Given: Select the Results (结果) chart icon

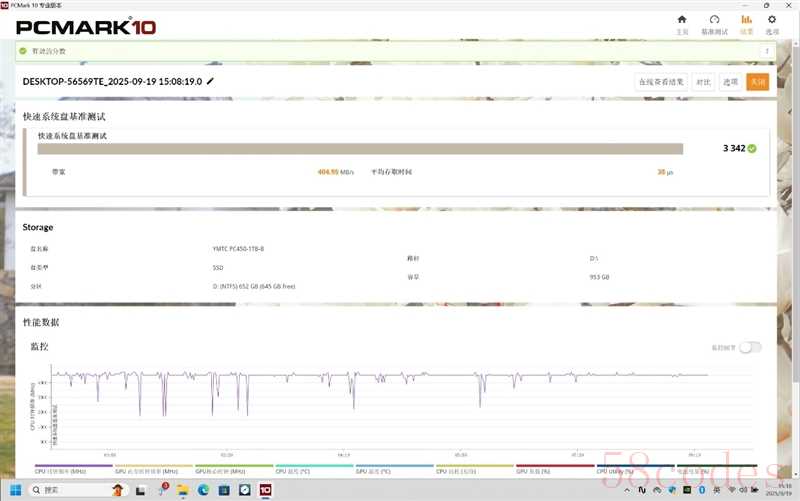Looking at the screenshot, I should pyautogui.click(x=746, y=23).
